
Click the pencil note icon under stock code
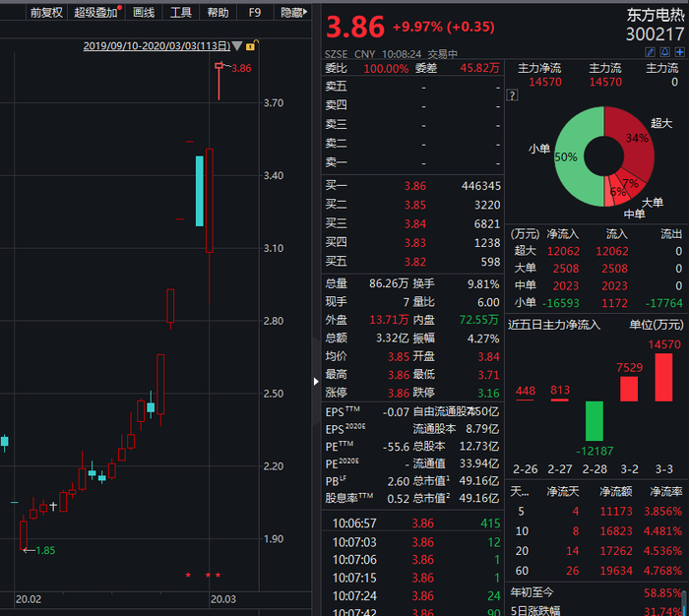coord(650,52)
